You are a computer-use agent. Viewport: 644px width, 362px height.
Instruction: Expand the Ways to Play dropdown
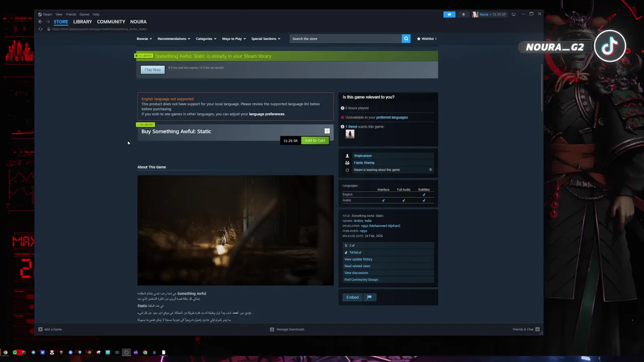tap(234, 39)
